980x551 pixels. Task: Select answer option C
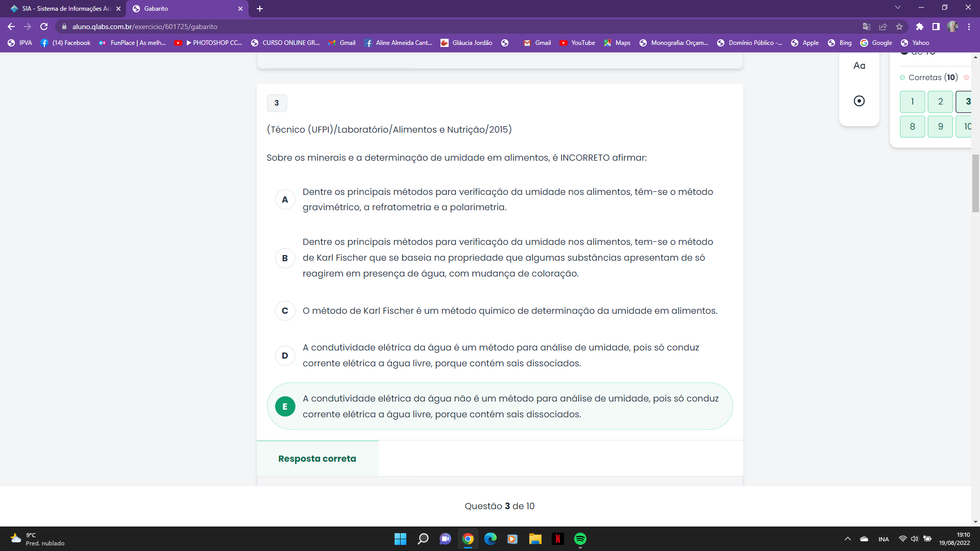285,311
